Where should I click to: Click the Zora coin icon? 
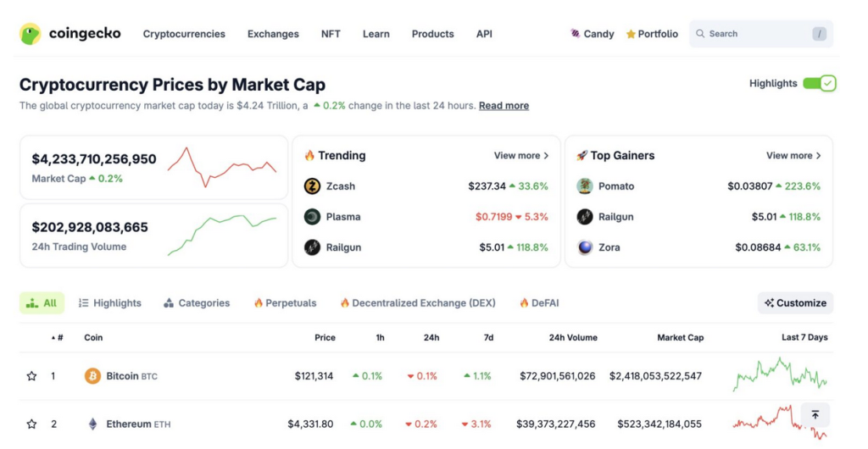[x=585, y=247]
